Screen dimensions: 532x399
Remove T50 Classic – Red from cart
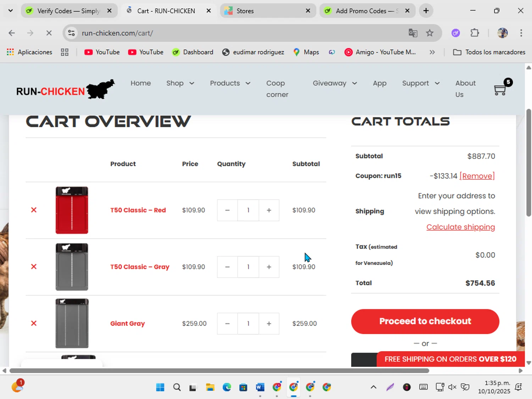pos(34,210)
